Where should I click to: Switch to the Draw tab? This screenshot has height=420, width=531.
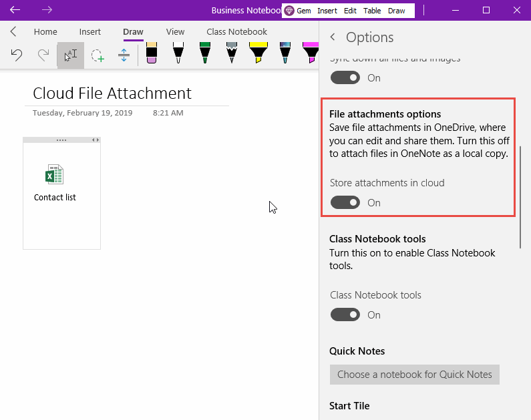click(x=133, y=32)
